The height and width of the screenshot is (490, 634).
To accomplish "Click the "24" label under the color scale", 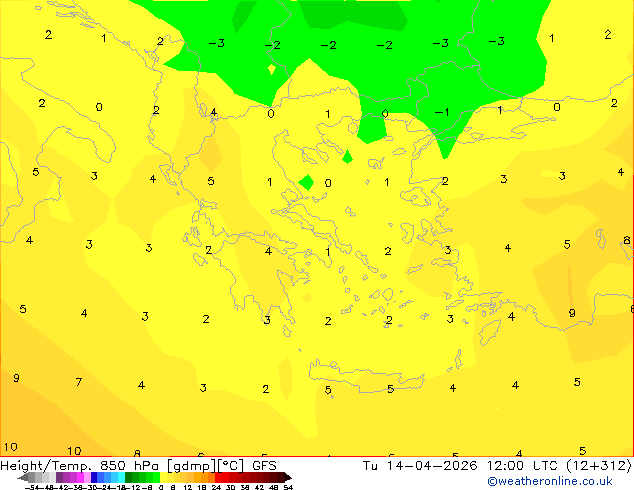I will tap(216, 487).
